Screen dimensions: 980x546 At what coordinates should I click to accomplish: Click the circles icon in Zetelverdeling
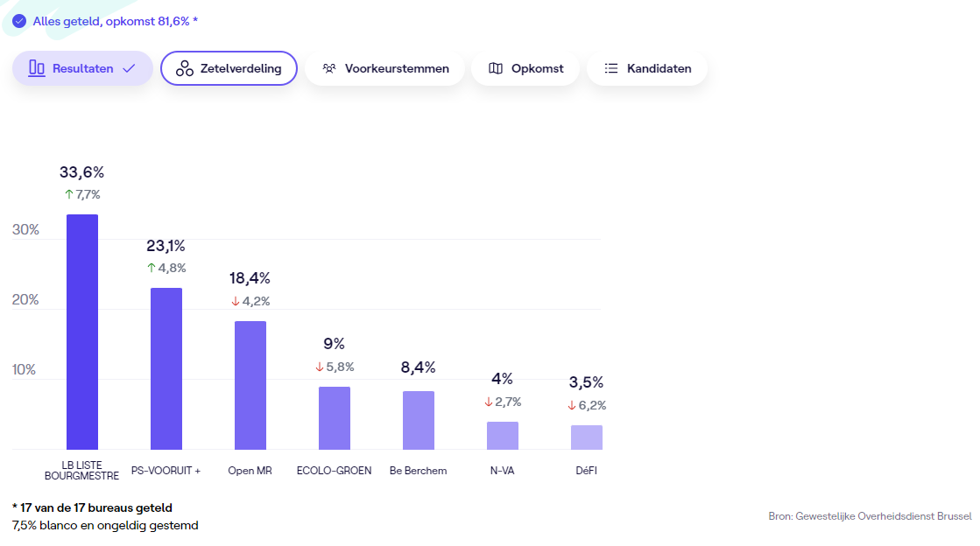click(x=184, y=68)
